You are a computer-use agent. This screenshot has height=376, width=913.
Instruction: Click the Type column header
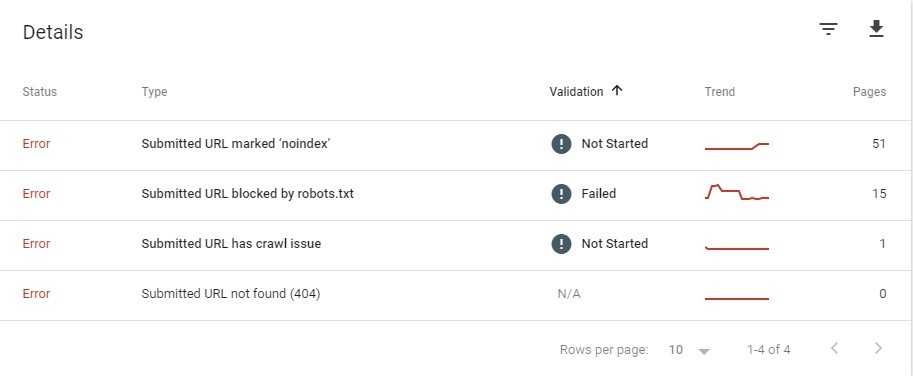154,91
